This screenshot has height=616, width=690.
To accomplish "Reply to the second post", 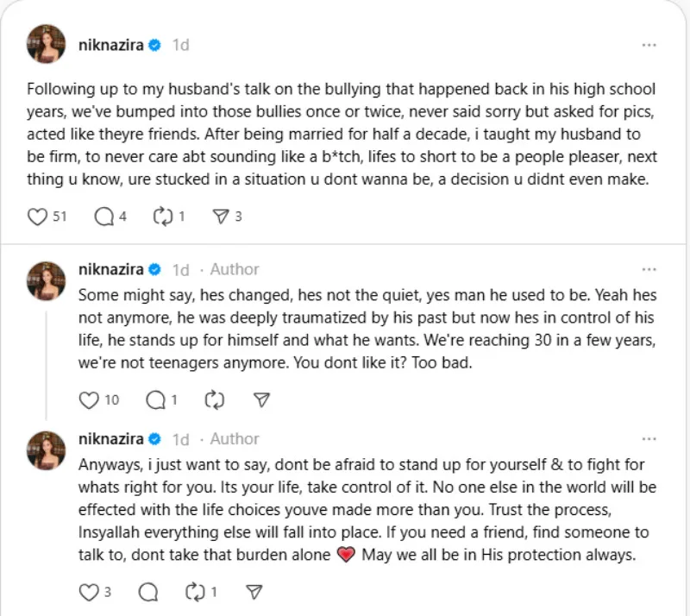I will pos(155,399).
